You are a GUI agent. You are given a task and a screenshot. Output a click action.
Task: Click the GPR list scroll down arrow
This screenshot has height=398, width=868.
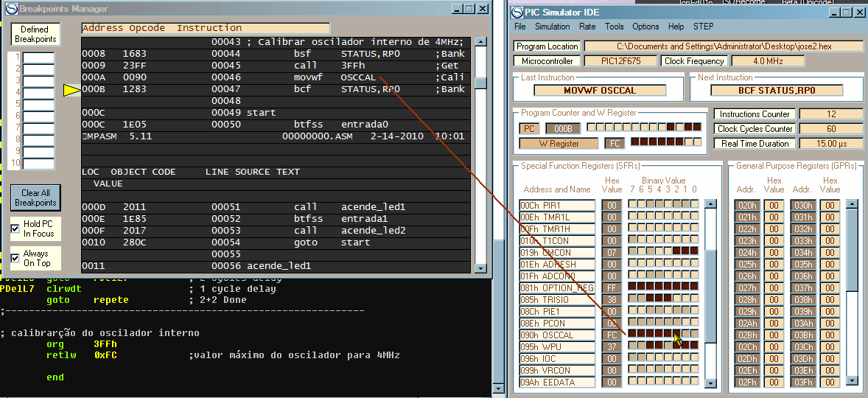click(x=853, y=380)
